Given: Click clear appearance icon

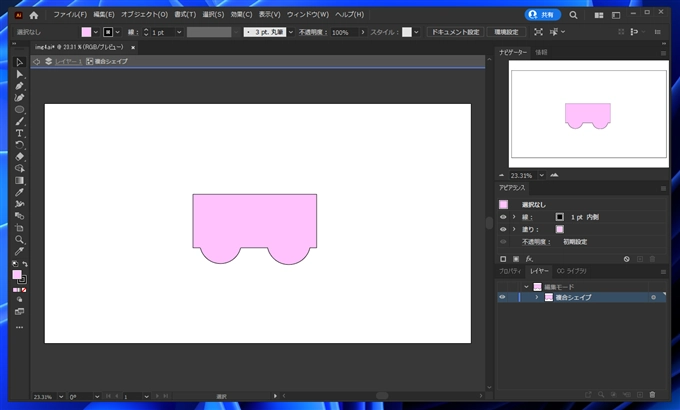Looking at the screenshot, I should tap(627, 259).
